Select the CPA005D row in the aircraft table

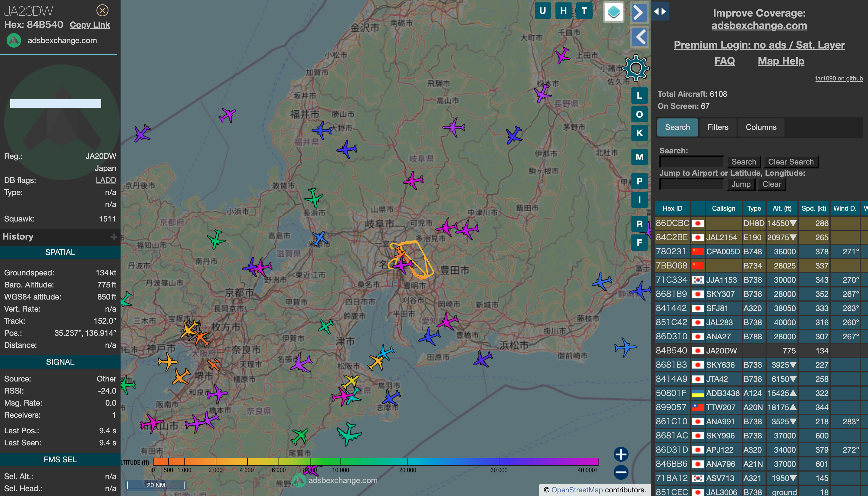coord(761,252)
